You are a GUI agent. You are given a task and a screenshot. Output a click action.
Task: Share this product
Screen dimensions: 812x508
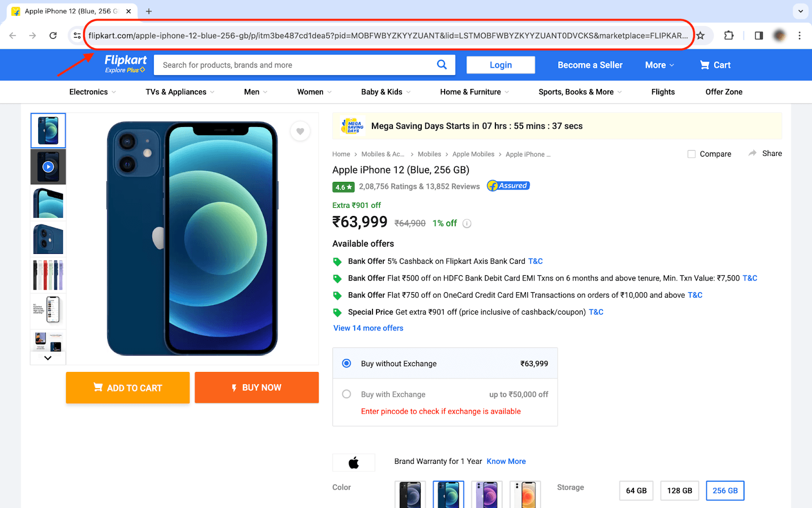[x=765, y=153]
